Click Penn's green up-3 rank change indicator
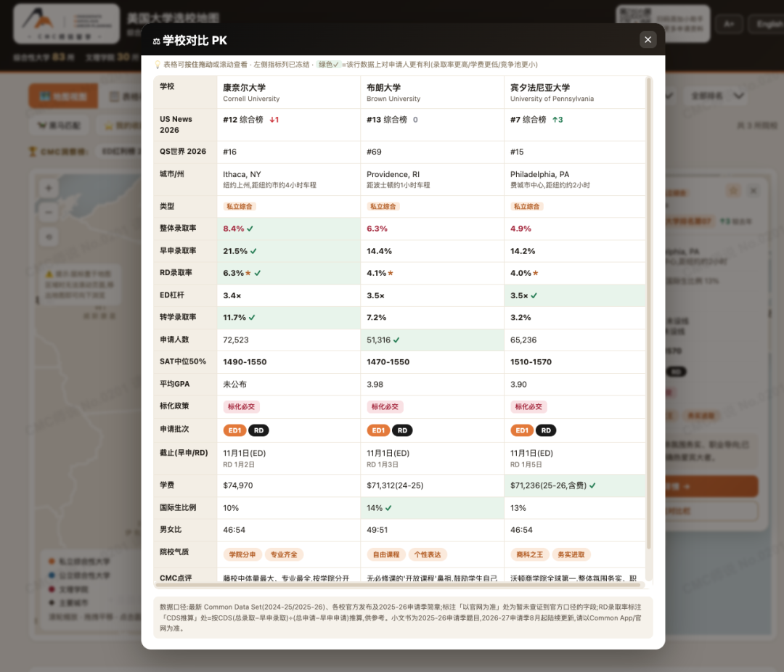 [x=558, y=120]
